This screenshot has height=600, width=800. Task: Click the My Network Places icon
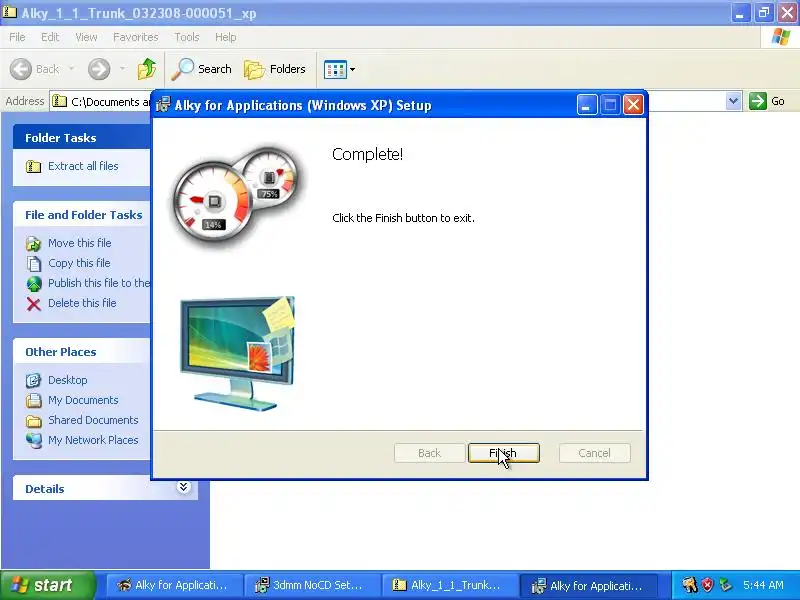(34, 440)
